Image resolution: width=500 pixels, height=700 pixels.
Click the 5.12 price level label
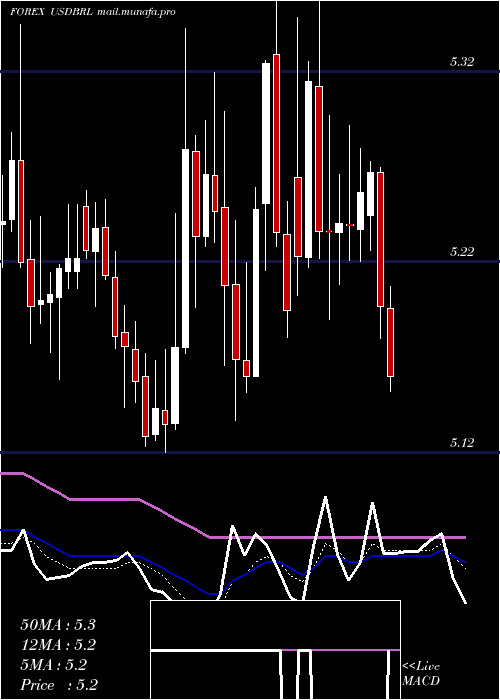[461, 443]
